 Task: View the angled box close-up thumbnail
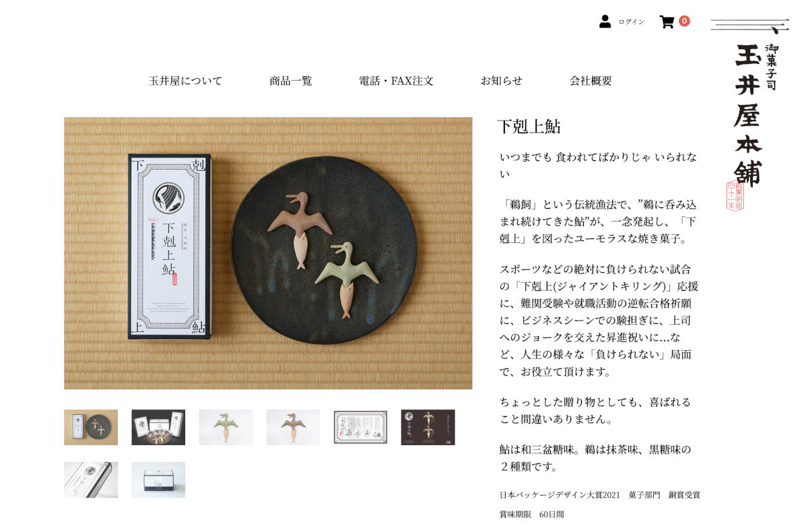pyautogui.click(x=91, y=479)
